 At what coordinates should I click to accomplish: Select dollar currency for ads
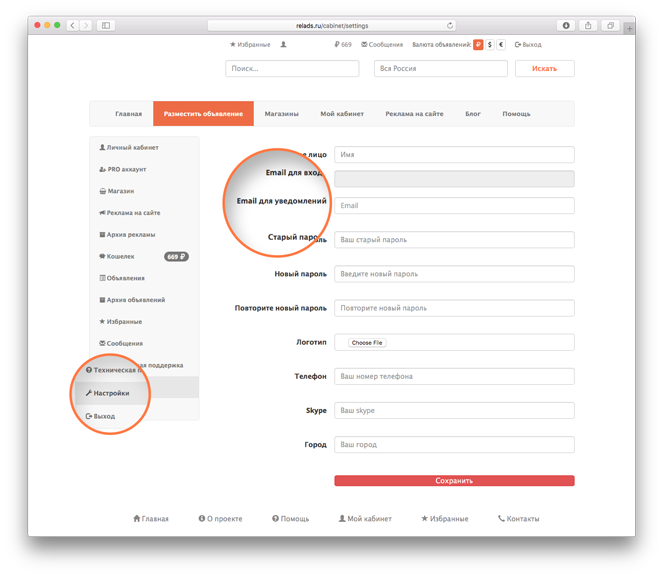click(x=490, y=44)
